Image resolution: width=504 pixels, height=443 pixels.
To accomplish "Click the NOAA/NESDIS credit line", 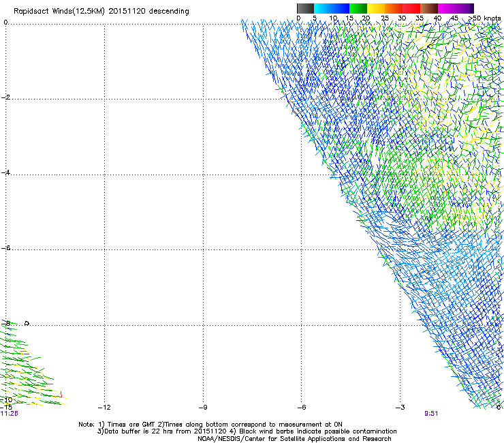I will (294, 439).
